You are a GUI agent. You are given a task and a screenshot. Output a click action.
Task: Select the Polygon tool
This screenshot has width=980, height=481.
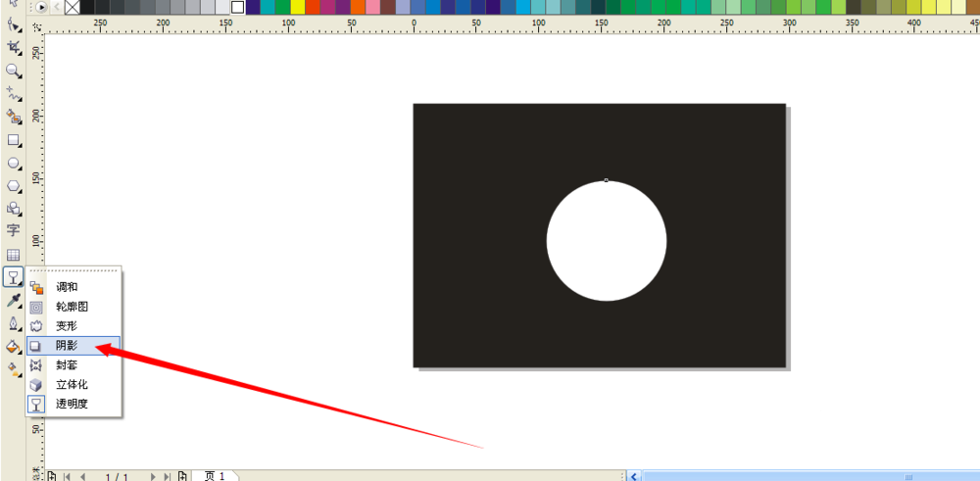pos(13,186)
